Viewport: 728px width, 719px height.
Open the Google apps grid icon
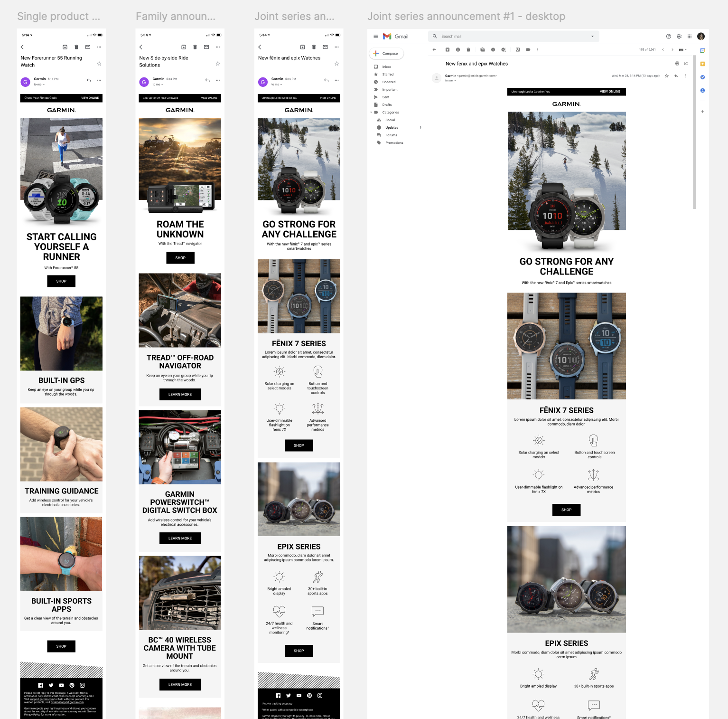(690, 36)
